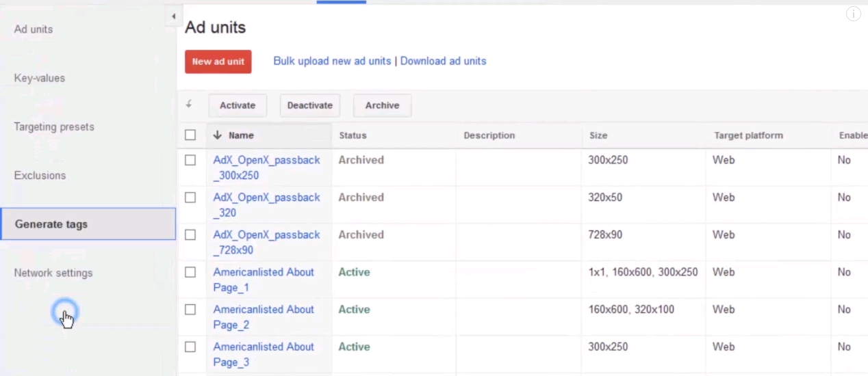Click the Target platform column header

click(x=748, y=135)
